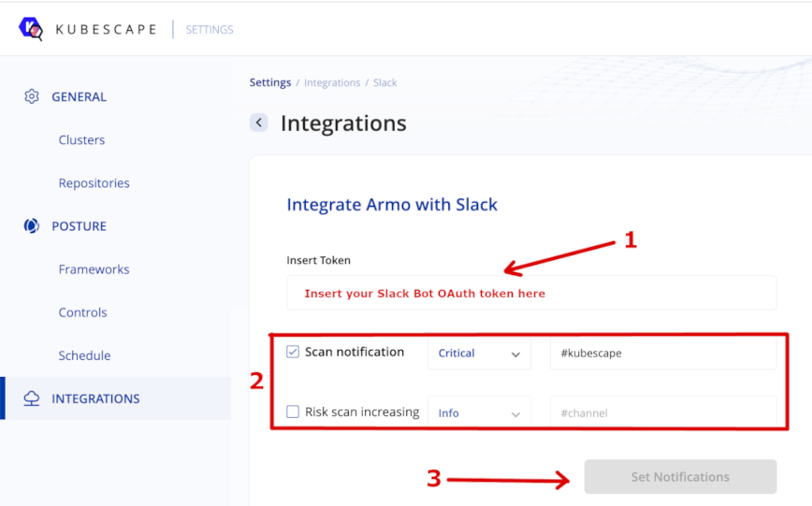Image resolution: width=812 pixels, height=506 pixels.
Task: Open Clusters in the sidebar
Action: pyautogui.click(x=81, y=140)
